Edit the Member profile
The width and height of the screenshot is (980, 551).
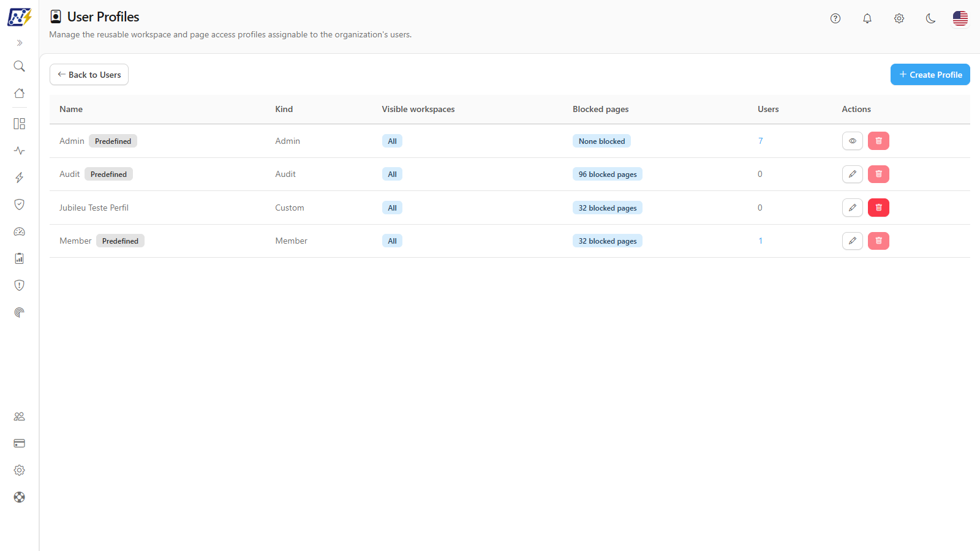(x=853, y=241)
